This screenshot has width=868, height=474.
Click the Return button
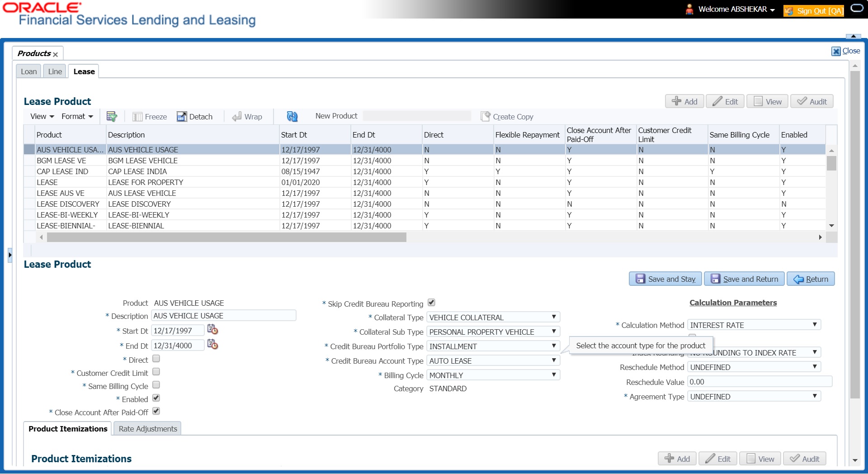pos(811,279)
